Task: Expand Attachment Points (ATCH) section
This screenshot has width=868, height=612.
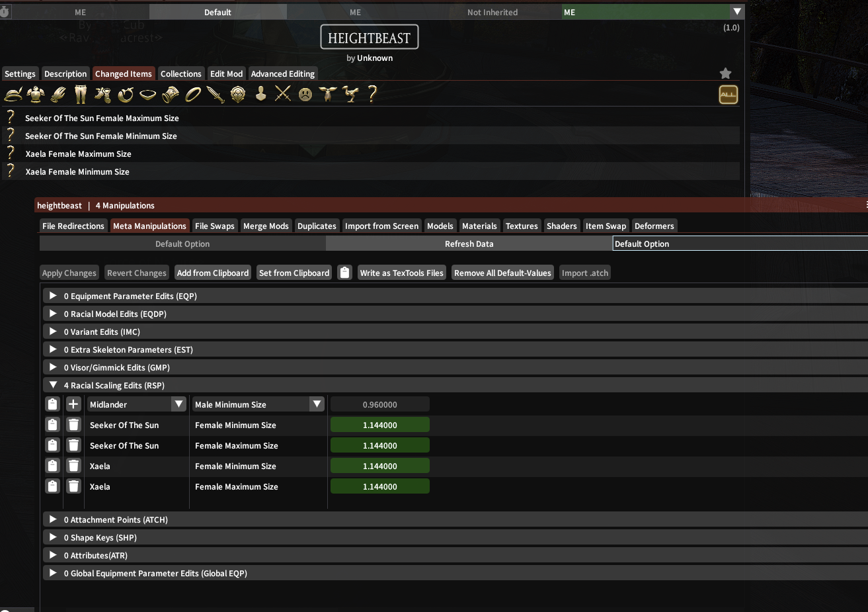Action: 455,519
